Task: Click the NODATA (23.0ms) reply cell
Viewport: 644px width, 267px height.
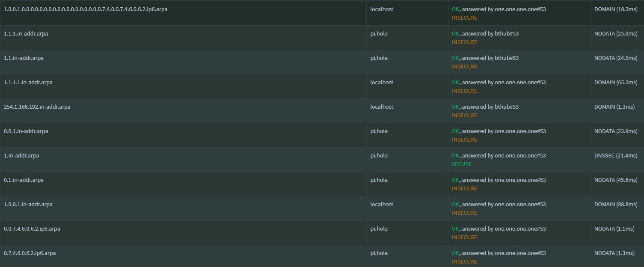Action: (x=616, y=33)
